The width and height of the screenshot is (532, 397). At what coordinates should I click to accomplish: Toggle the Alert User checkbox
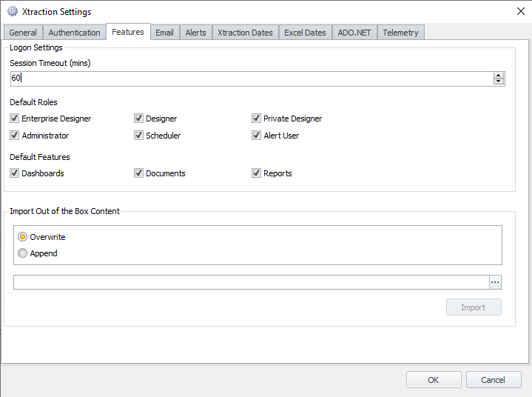(x=257, y=136)
